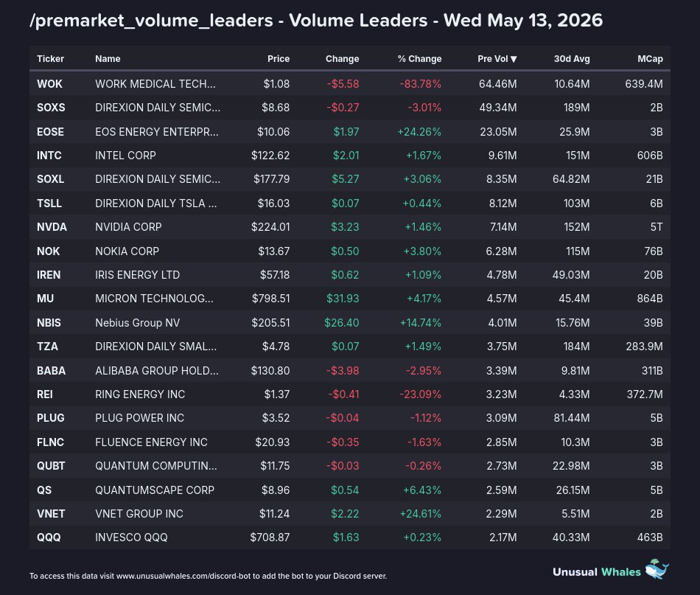
Task: Click the WOK ticker
Action: 49,84
